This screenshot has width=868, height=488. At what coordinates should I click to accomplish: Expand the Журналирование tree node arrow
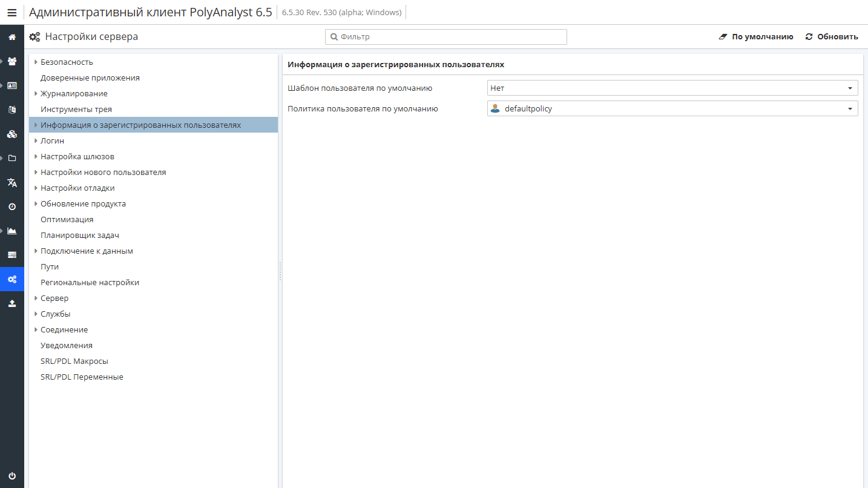(36, 93)
